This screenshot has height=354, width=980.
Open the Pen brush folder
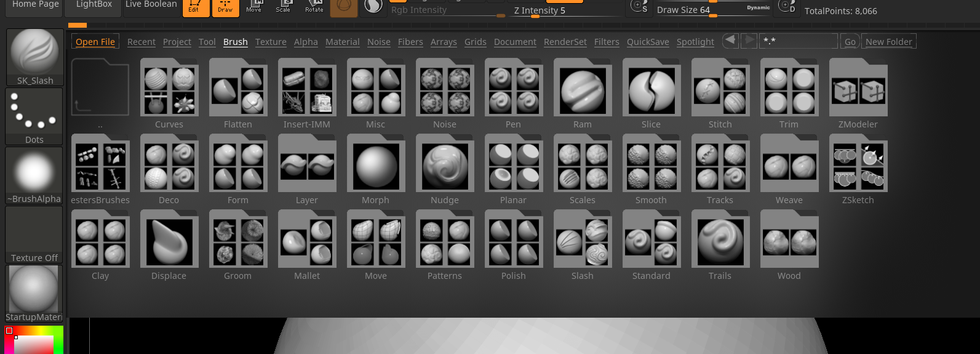tap(514, 88)
